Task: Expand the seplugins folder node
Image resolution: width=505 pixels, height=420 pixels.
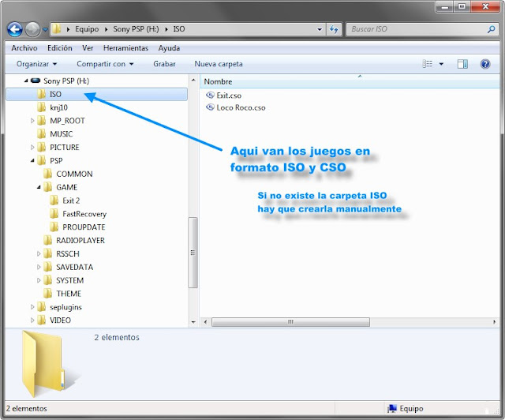Action: point(32,307)
